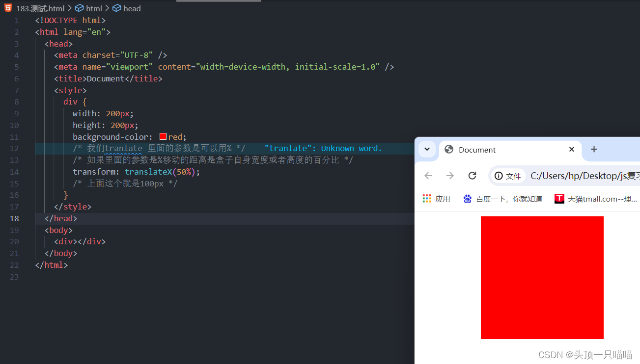Click the Baidu paw icon on bookmarks bar
This screenshot has width=640, height=364.
coord(467,198)
